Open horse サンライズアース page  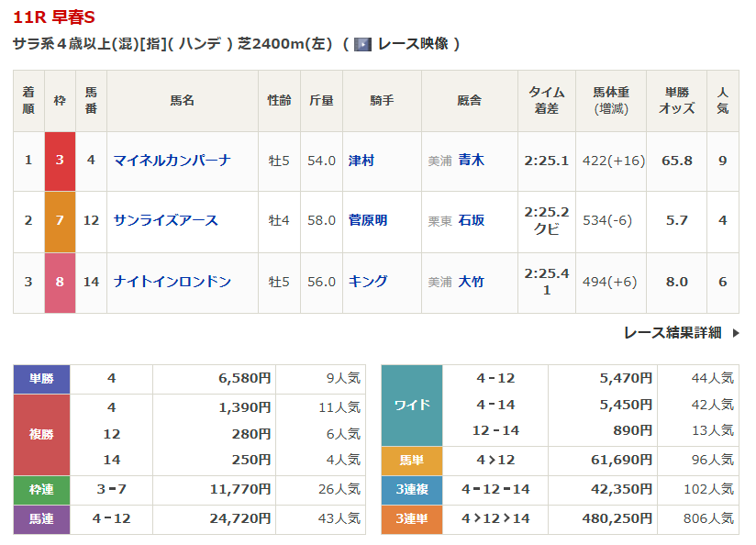click(165, 220)
